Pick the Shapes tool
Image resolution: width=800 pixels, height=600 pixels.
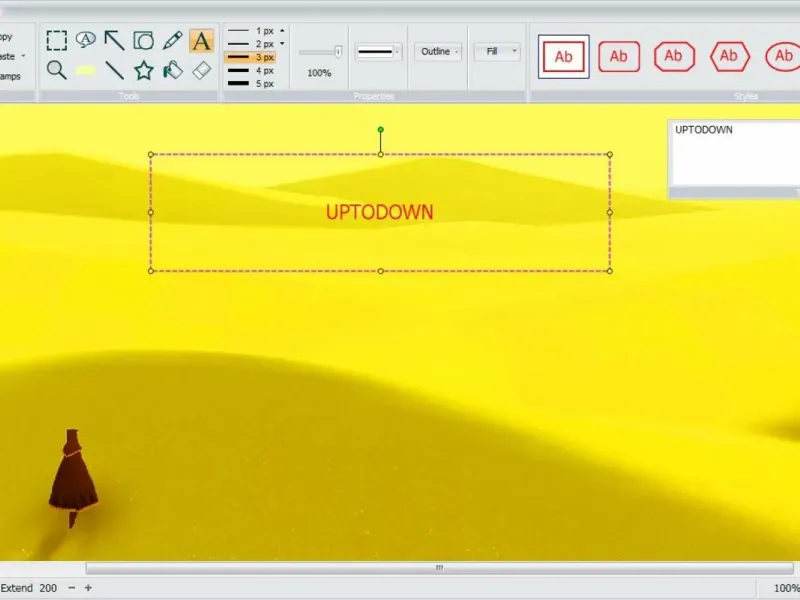tap(144, 41)
